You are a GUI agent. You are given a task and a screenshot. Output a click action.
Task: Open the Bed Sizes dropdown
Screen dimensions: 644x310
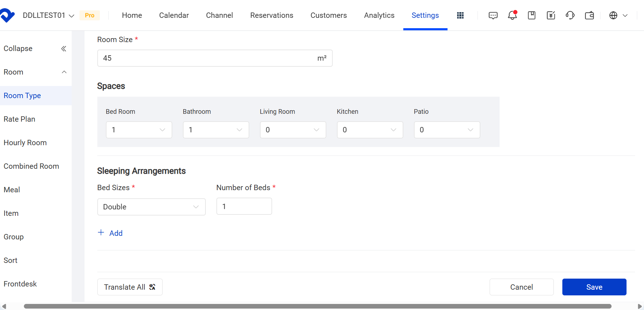152,207
